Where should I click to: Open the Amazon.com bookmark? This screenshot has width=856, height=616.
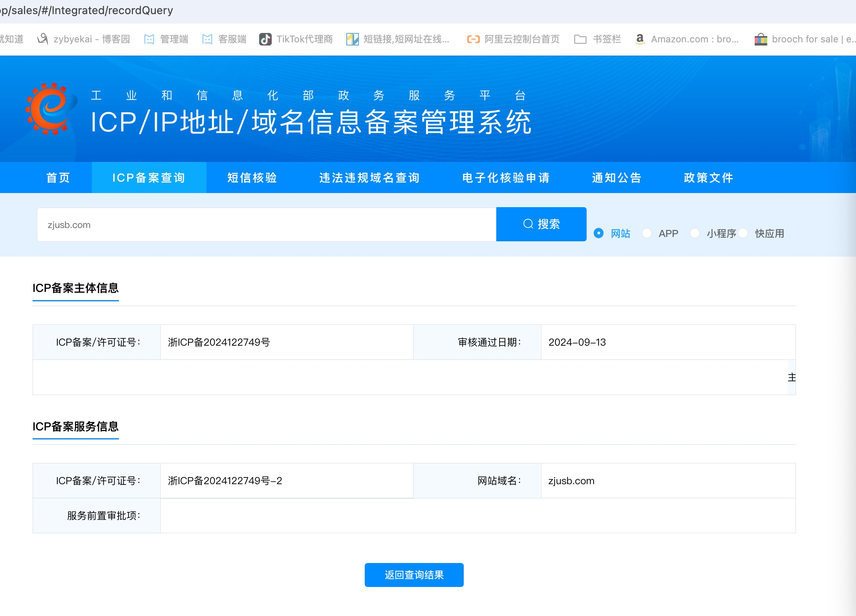tap(687, 39)
